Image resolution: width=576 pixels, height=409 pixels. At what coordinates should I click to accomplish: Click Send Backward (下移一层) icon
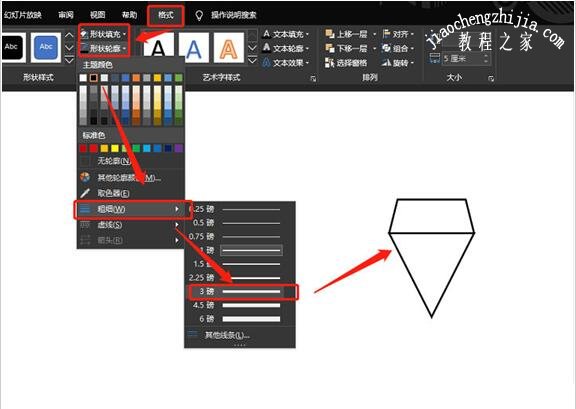click(x=330, y=48)
